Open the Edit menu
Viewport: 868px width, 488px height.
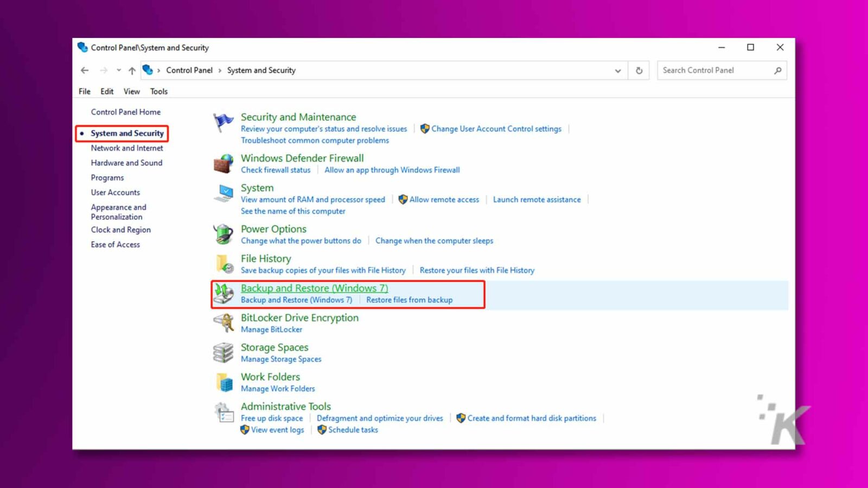pos(107,92)
